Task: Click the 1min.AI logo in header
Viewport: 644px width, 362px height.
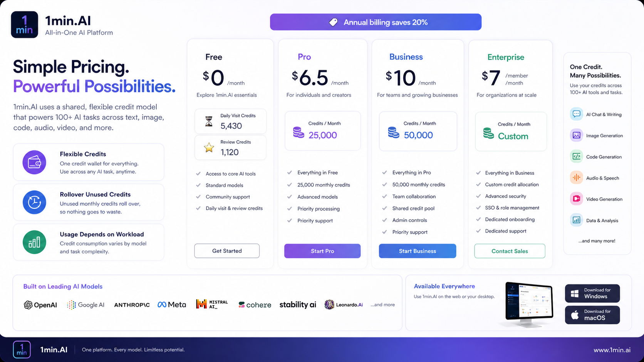Action: pos(24,25)
